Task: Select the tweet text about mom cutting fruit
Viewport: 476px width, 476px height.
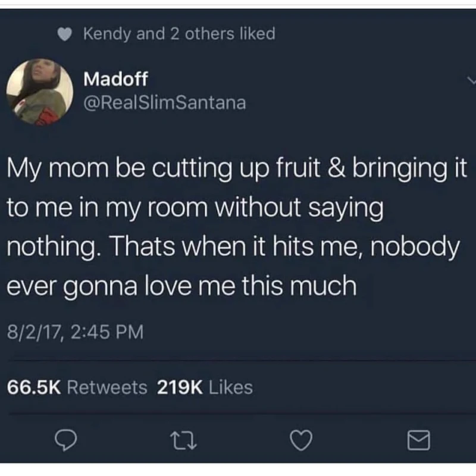Action: (237, 227)
